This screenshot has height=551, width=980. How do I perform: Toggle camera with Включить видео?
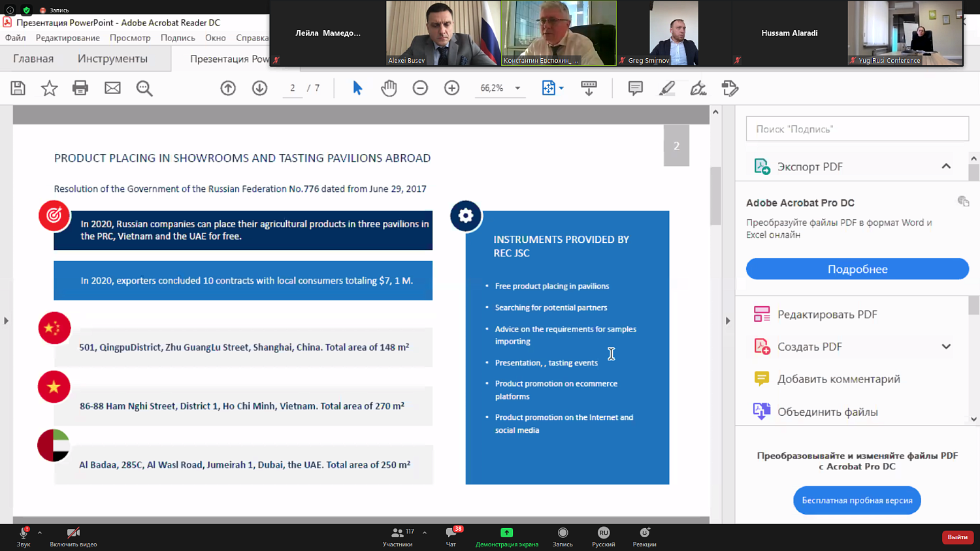pyautogui.click(x=73, y=537)
